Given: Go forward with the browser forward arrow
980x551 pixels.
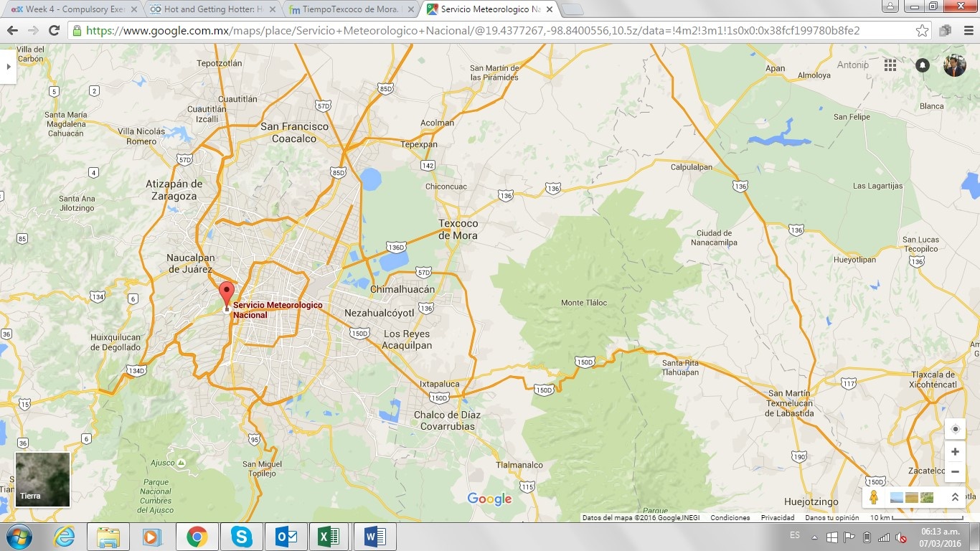Looking at the screenshot, I should pyautogui.click(x=33, y=30).
